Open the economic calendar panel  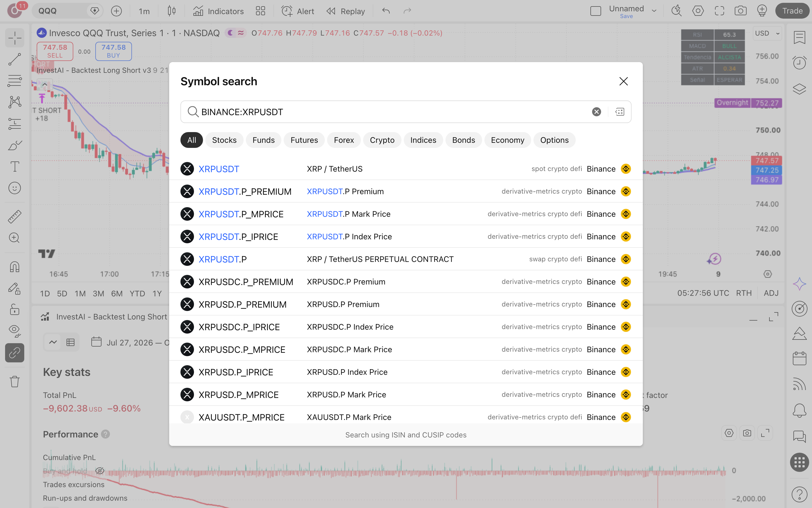click(x=799, y=358)
